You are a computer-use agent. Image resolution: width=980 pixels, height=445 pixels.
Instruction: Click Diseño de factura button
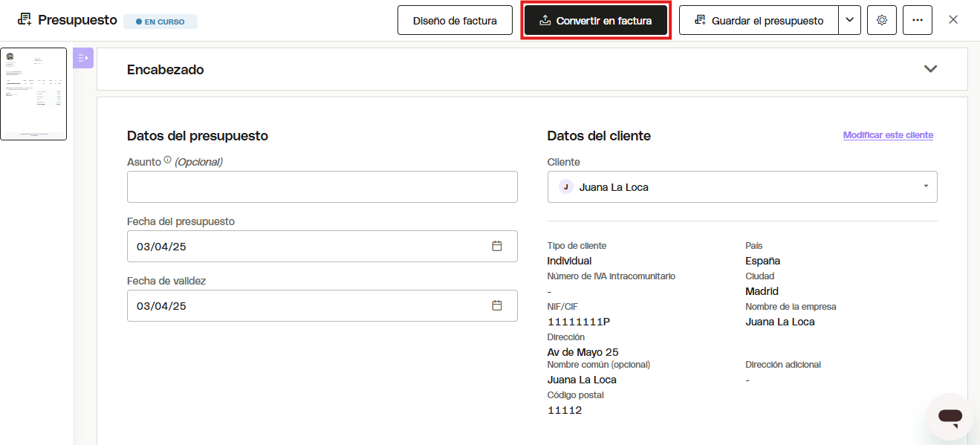[455, 20]
